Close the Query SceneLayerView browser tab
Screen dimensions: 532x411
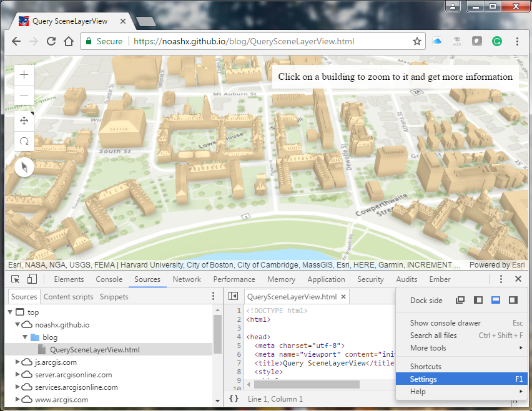point(123,21)
